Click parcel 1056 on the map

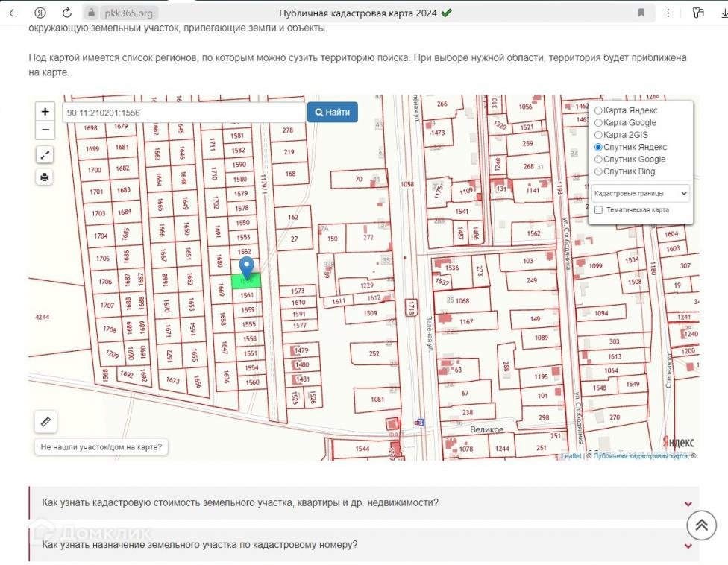[526, 107]
